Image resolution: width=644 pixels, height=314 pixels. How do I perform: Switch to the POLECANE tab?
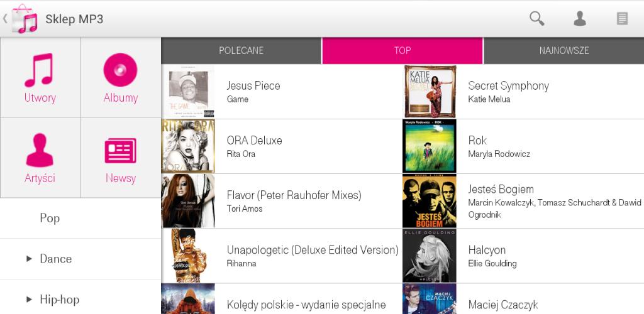point(241,50)
